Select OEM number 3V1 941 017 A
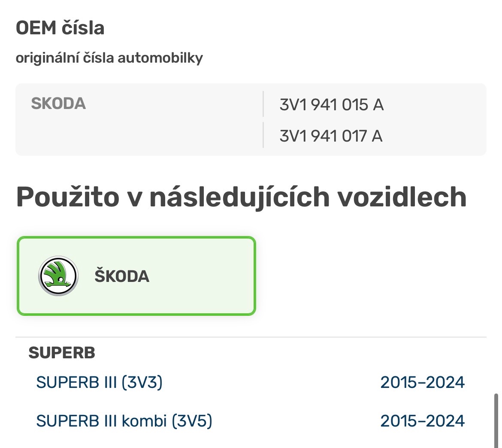Viewport: 502px width, 448px height. [331, 136]
